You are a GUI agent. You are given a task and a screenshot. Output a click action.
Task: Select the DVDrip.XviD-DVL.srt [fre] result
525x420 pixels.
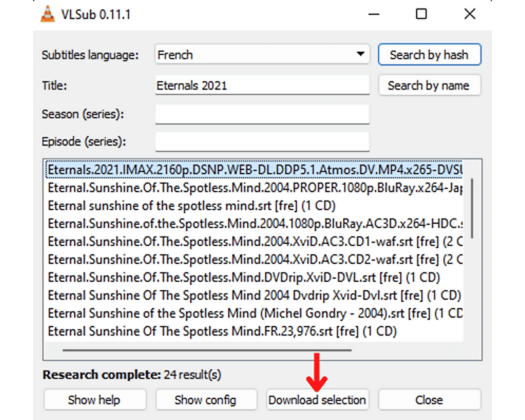coord(254,277)
